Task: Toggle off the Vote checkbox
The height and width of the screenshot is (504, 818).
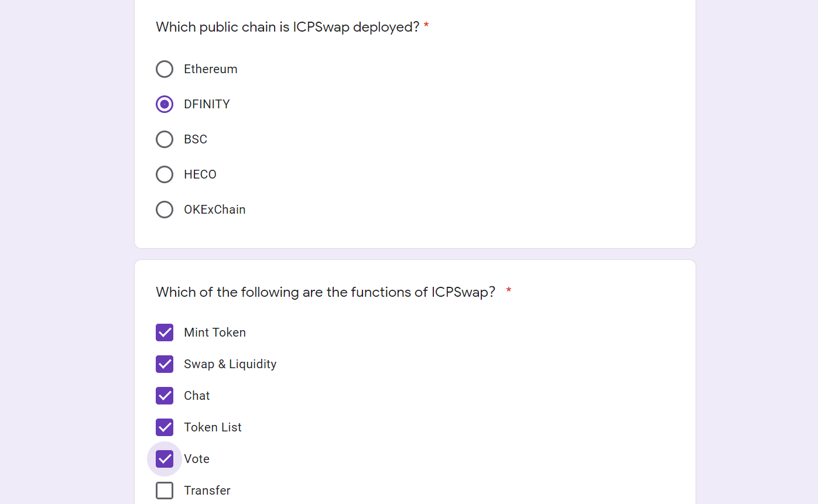Action: click(x=165, y=459)
